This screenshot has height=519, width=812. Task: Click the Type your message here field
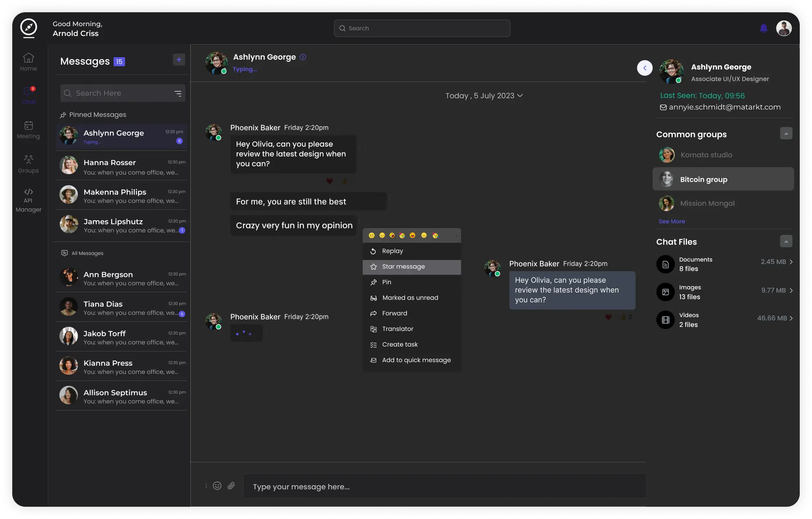tap(445, 486)
